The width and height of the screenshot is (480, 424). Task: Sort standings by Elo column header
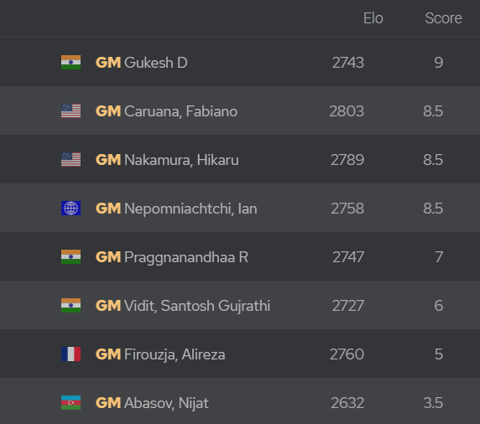point(373,18)
